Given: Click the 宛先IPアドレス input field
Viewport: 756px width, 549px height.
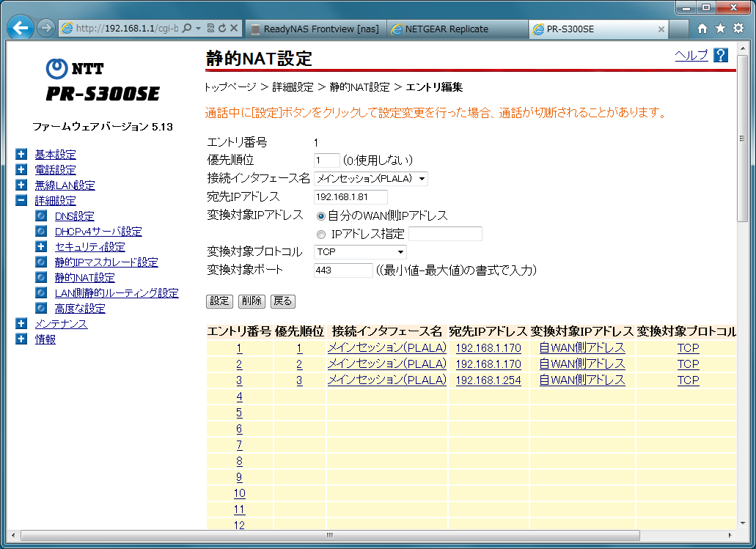Looking at the screenshot, I should click(x=351, y=197).
